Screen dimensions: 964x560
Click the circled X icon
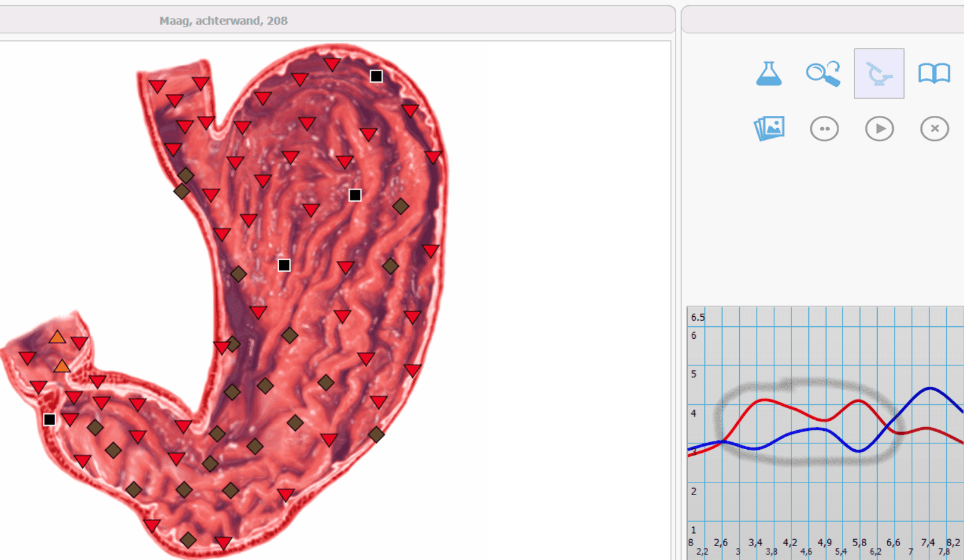point(934,129)
